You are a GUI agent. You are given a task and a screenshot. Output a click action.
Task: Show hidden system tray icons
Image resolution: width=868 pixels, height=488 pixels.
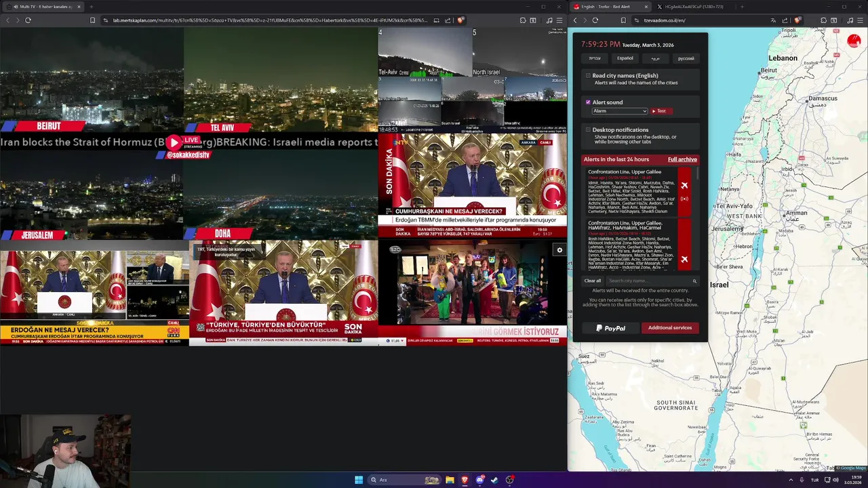[x=791, y=480]
